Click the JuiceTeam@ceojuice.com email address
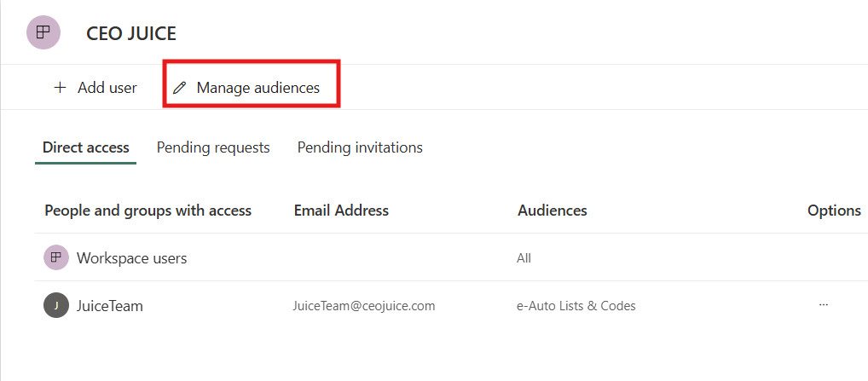The image size is (868, 381). coord(364,306)
